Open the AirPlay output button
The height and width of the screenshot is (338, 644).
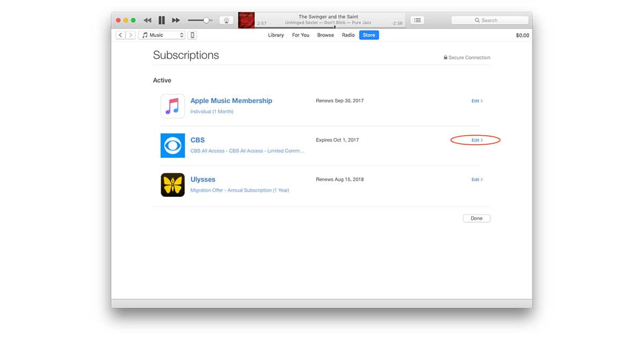226,20
